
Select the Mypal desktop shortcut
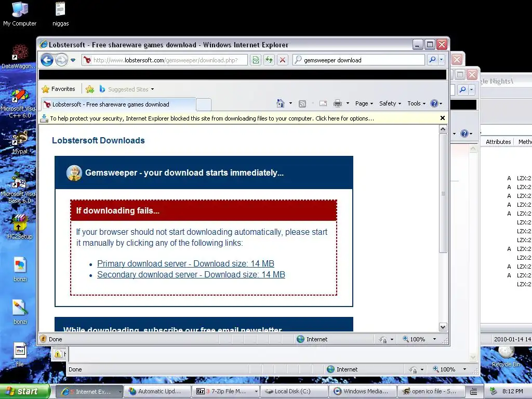point(20,142)
